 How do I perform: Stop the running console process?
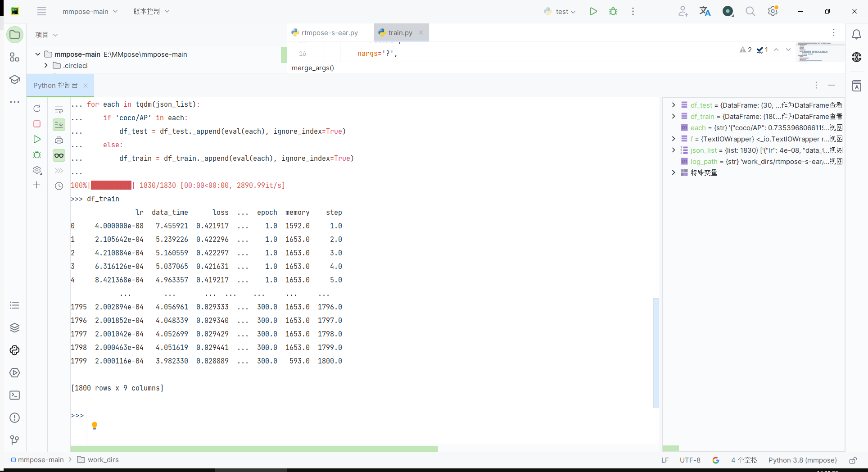[37, 124]
